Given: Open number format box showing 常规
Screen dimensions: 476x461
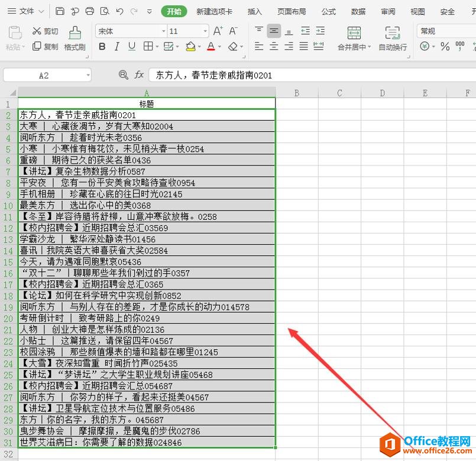Looking at the screenshot, I should 446,31.
